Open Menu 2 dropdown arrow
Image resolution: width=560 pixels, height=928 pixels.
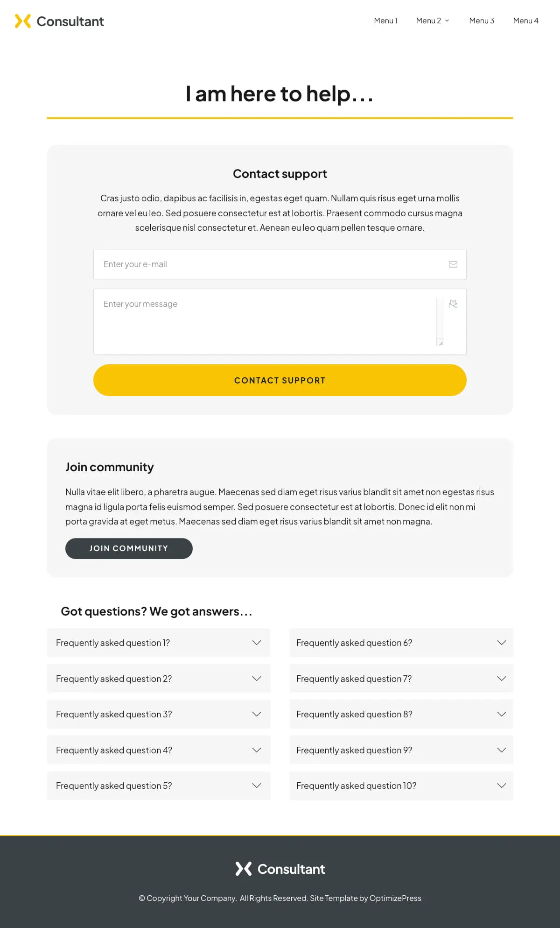coord(447,21)
